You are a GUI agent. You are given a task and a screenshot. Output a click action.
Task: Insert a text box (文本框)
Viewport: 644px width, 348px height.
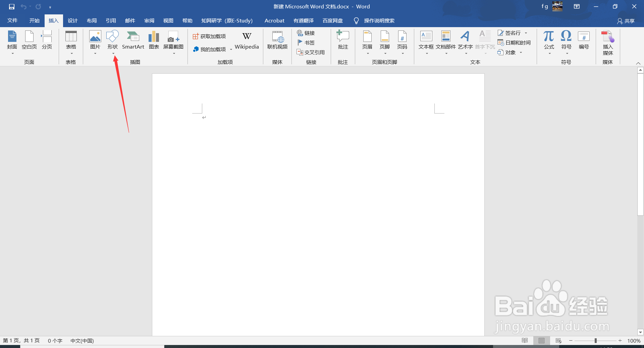tap(426, 43)
